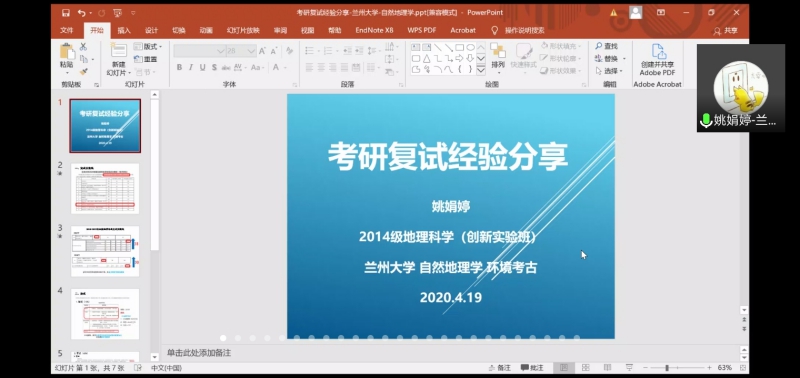800x378 pixels.
Task: Click the zoom slider handle
Action: click(666, 368)
